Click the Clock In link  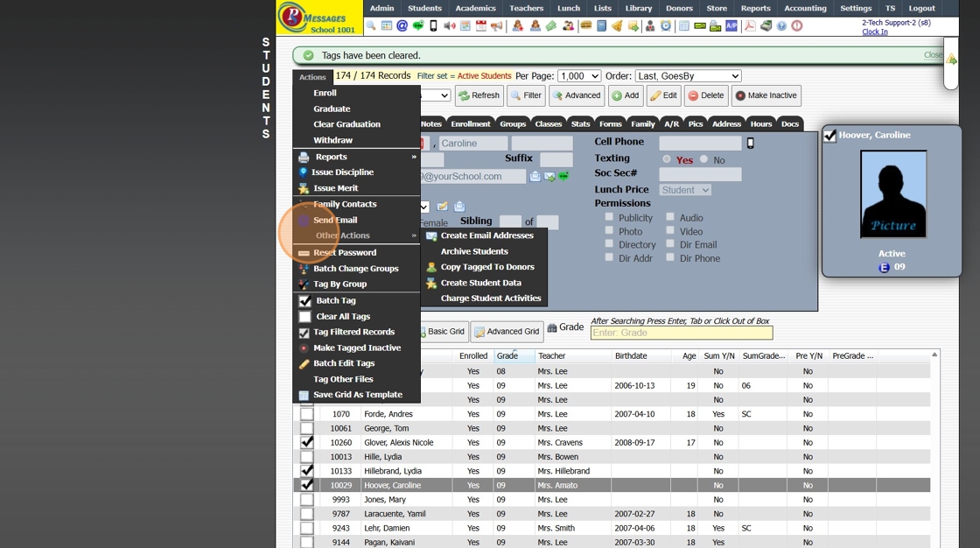874,32
